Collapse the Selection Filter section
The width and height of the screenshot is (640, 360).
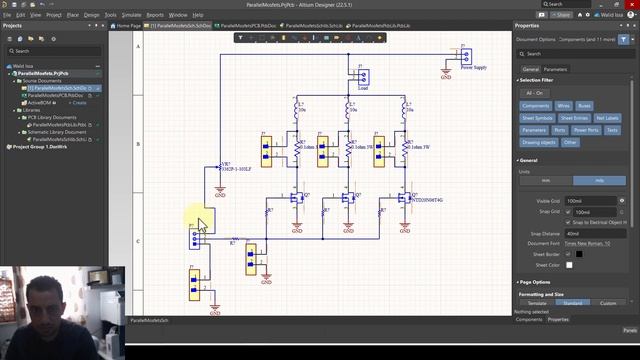(518, 80)
